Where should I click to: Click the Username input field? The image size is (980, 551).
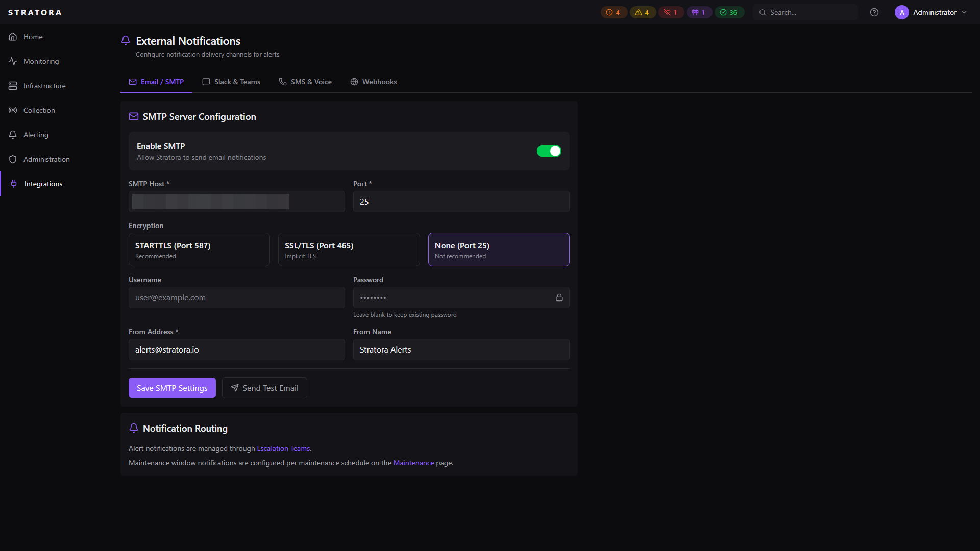tap(237, 297)
